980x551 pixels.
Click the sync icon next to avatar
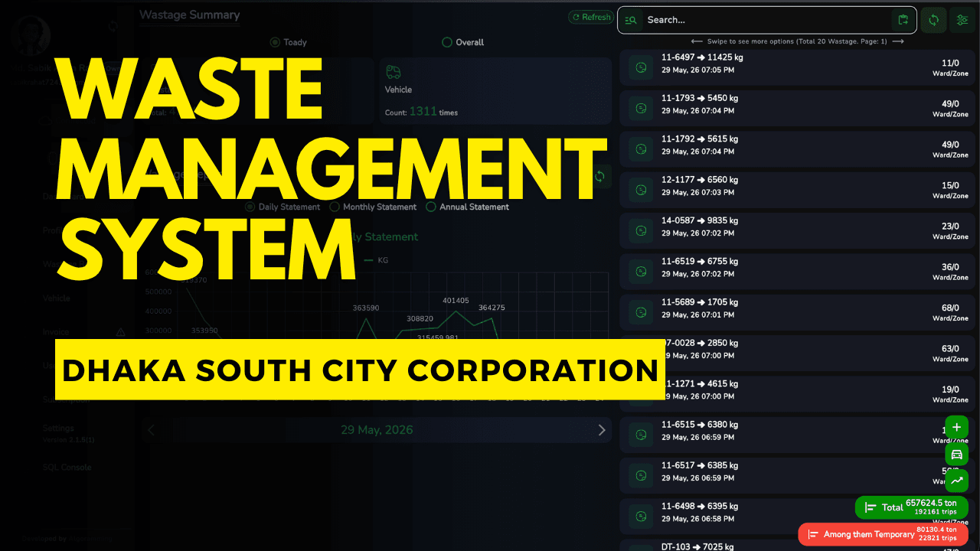click(x=113, y=27)
